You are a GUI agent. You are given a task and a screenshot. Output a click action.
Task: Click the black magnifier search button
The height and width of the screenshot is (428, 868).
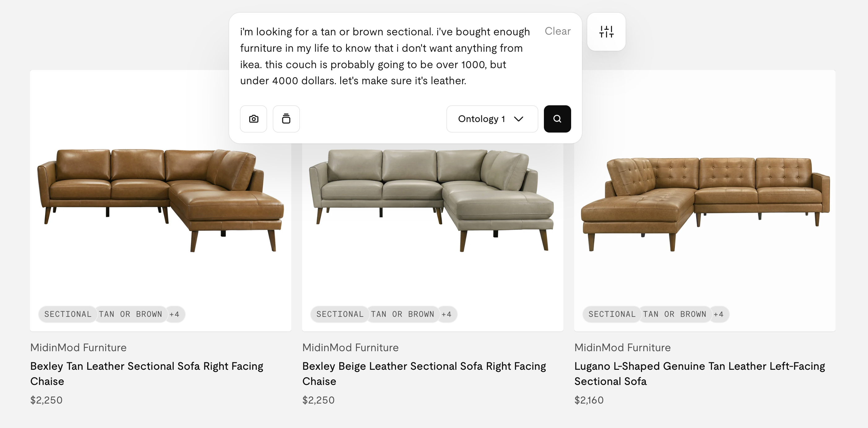557,119
